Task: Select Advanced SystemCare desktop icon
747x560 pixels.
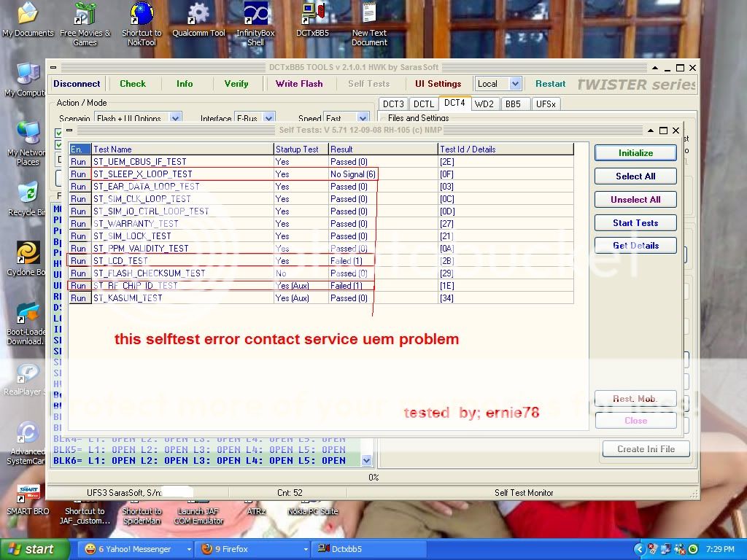Action: [x=28, y=443]
